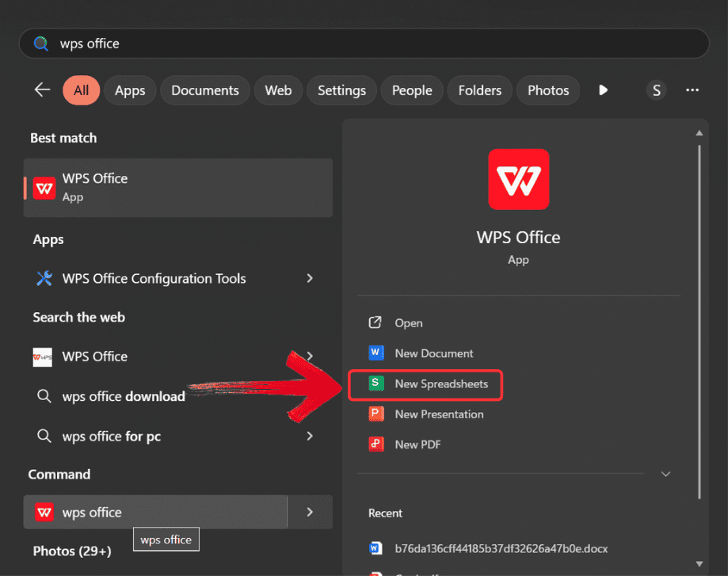Expand the wps office command chevron
Viewport: 728px width, 576px height.
[x=310, y=513]
